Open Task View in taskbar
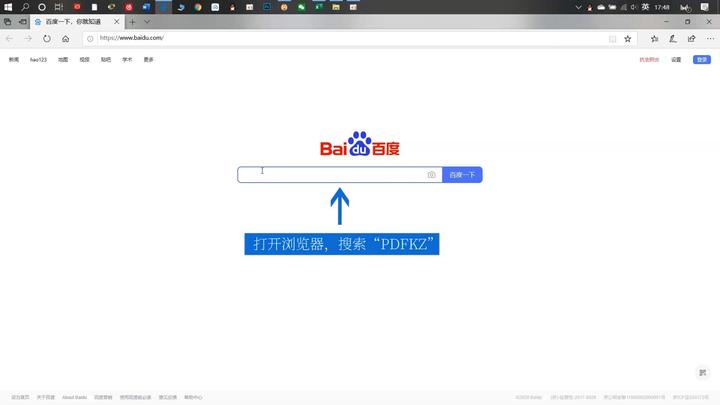This screenshot has height=405, width=720. (59, 7)
